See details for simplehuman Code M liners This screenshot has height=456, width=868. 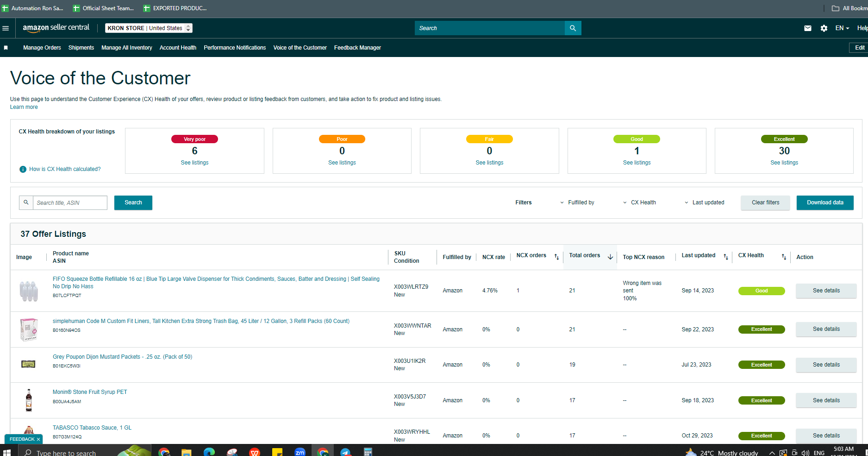826,329
